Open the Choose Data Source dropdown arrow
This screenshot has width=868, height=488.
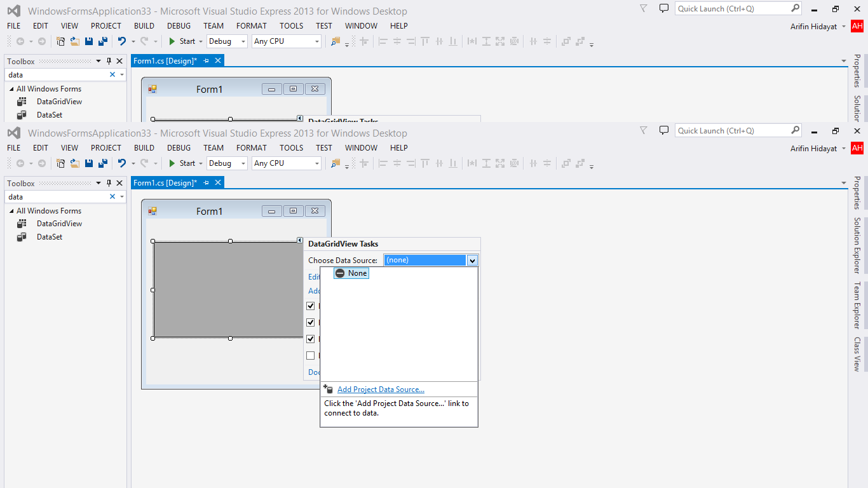tap(472, 261)
